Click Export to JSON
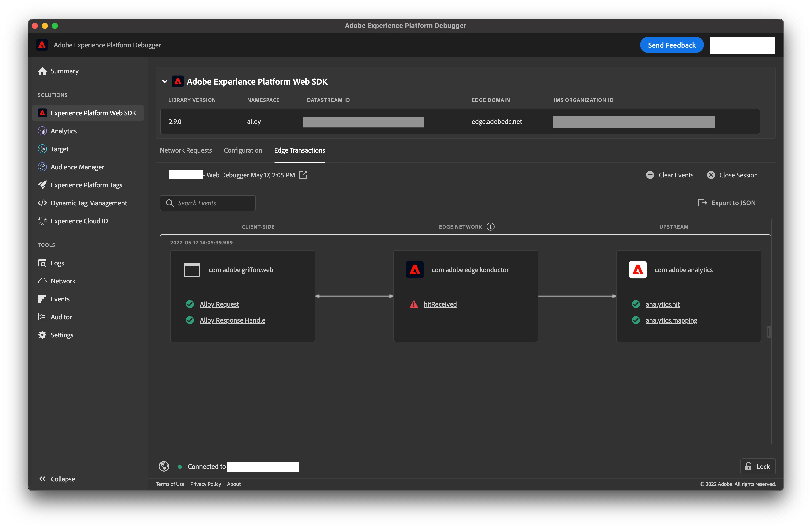Image resolution: width=812 pixels, height=528 pixels. coord(727,203)
